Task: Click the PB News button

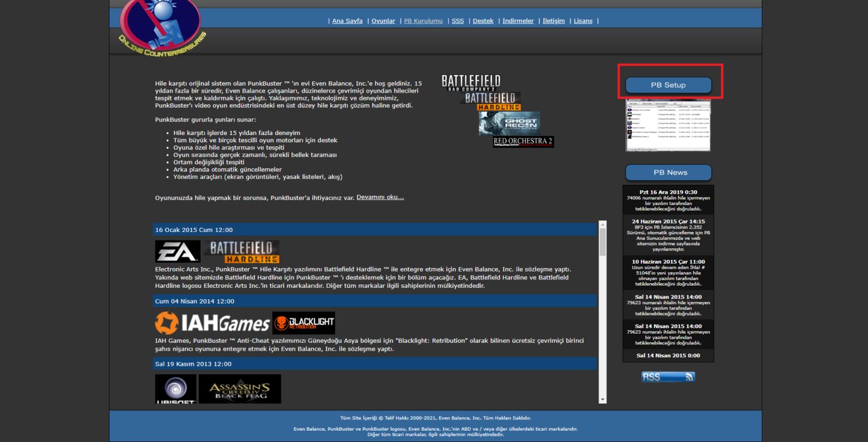Action: click(669, 173)
